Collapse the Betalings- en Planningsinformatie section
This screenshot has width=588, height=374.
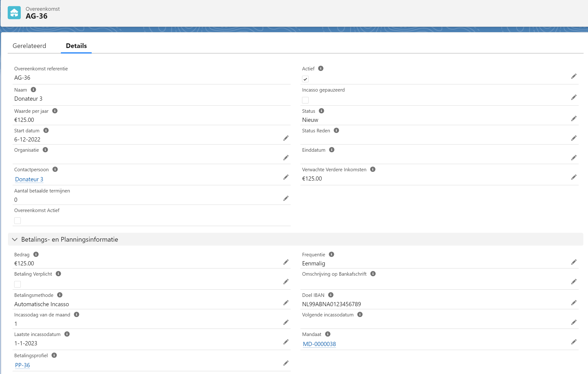[x=15, y=239]
